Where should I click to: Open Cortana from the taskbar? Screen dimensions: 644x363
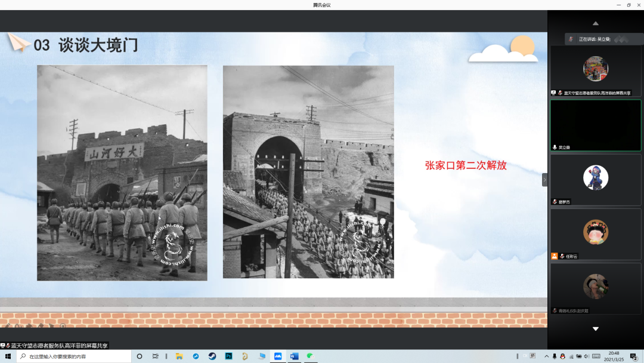click(139, 356)
